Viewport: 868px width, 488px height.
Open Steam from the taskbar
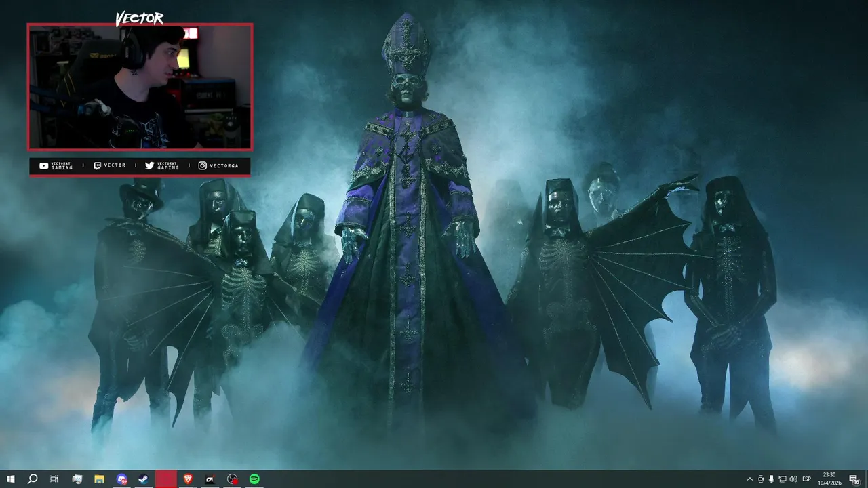coord(144,479)
